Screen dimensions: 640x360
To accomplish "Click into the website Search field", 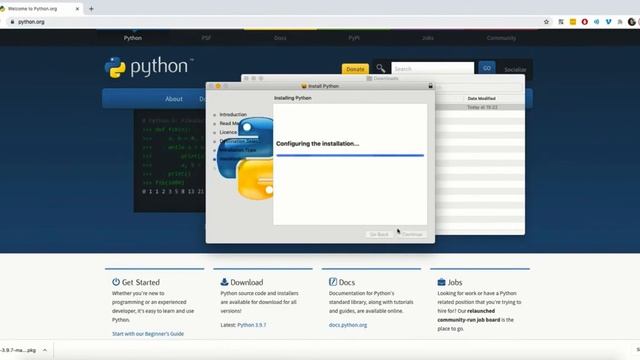I will [433, 68].
